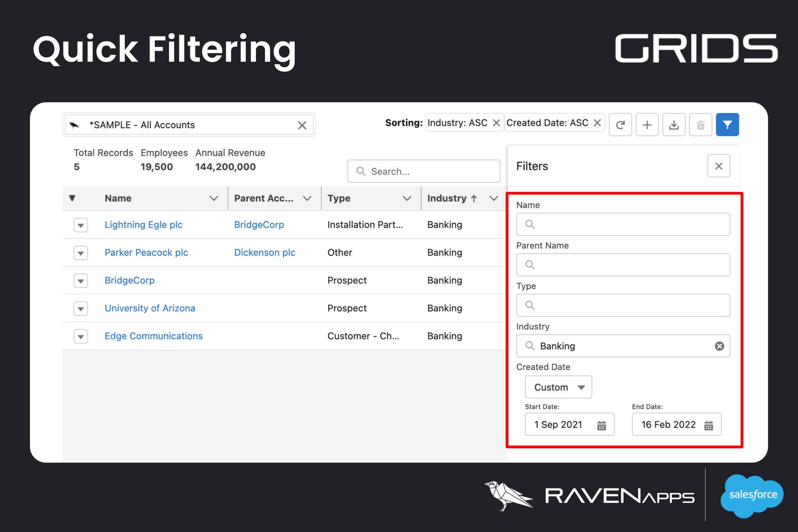This screenshot has width=798, height=532.
Task: Open the End Date calendar picker
Action: coord(708,425)
